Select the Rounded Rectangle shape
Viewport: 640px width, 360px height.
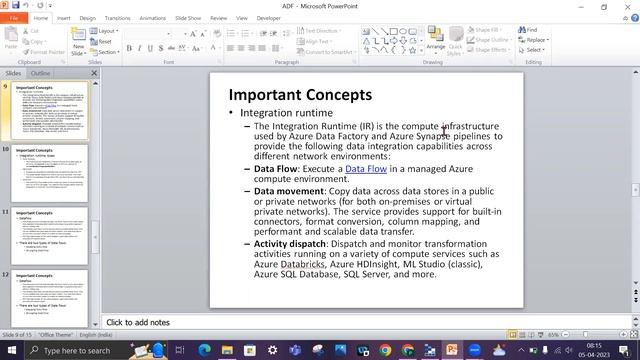412,31
